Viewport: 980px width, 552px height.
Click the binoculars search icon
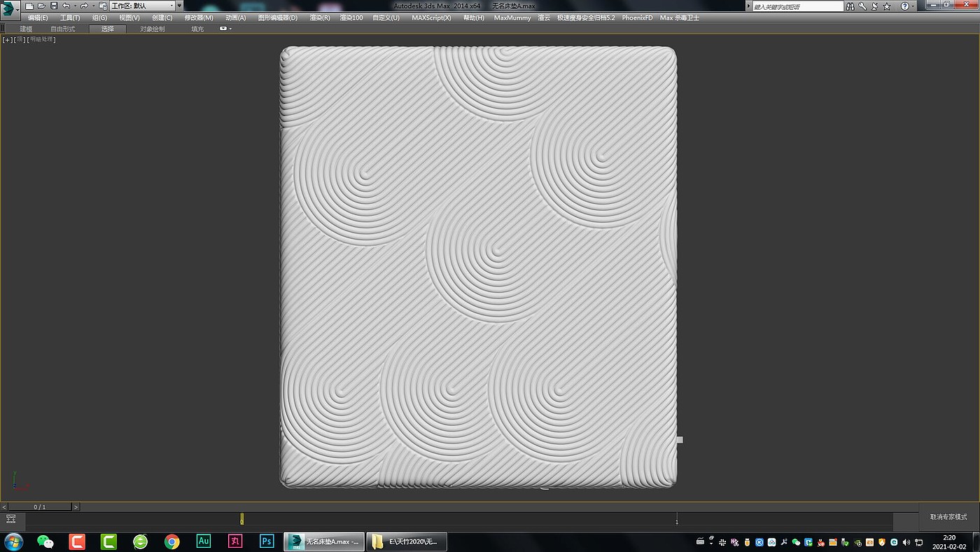coord(850,6)
